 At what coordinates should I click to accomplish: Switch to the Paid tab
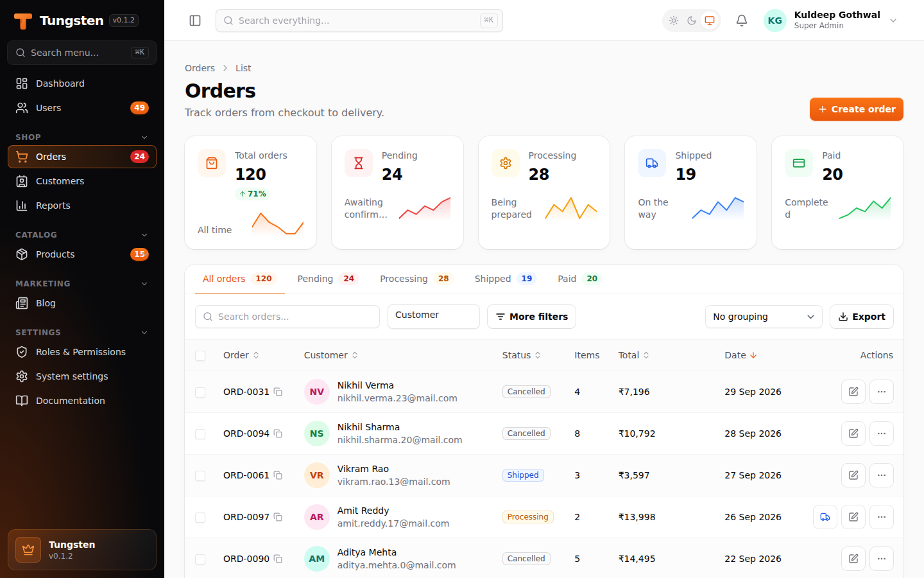[x=579, y=279]
